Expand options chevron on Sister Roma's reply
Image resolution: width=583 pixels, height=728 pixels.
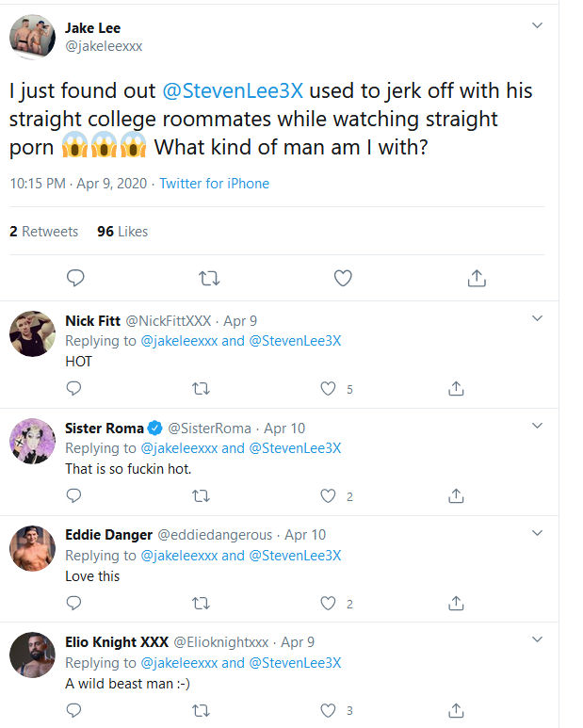pyautogui.click(x=537, y=426)
